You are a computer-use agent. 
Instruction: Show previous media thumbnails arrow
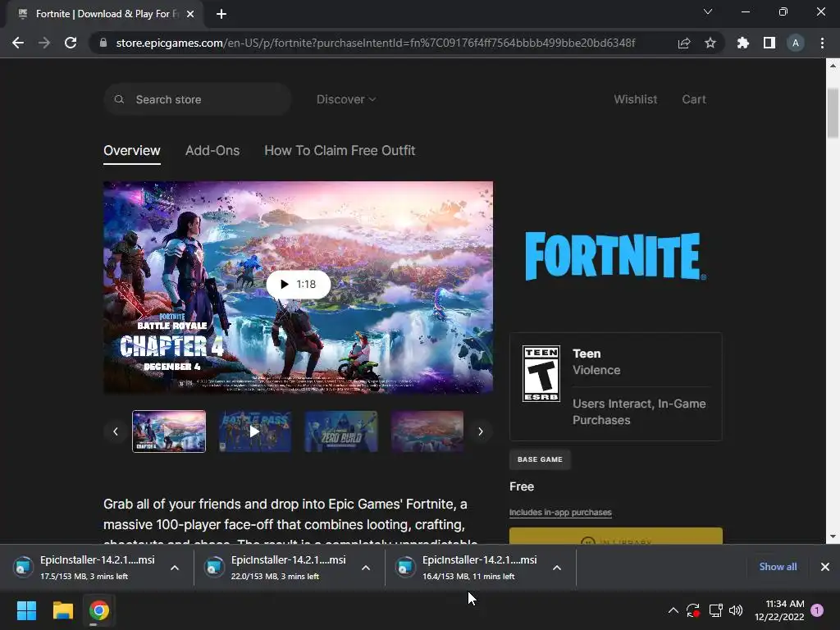pos(115,431)
